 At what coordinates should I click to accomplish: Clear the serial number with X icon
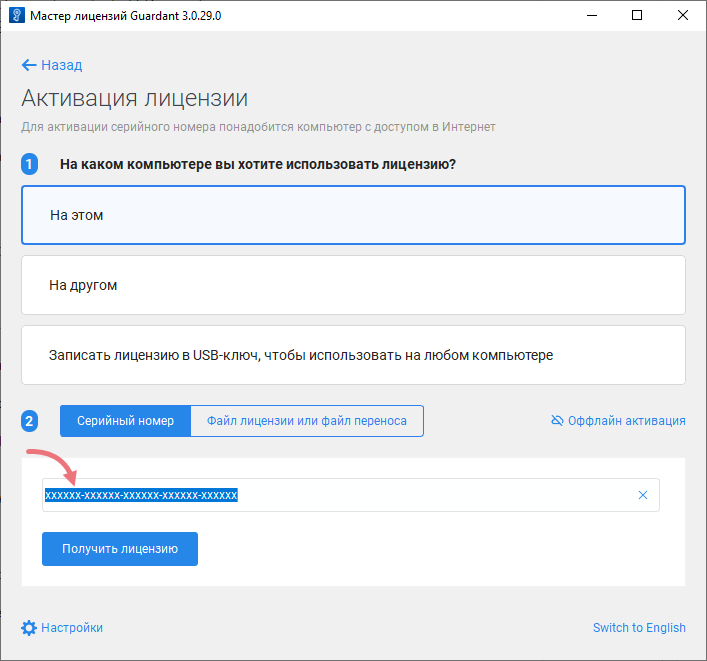[643, 495]
